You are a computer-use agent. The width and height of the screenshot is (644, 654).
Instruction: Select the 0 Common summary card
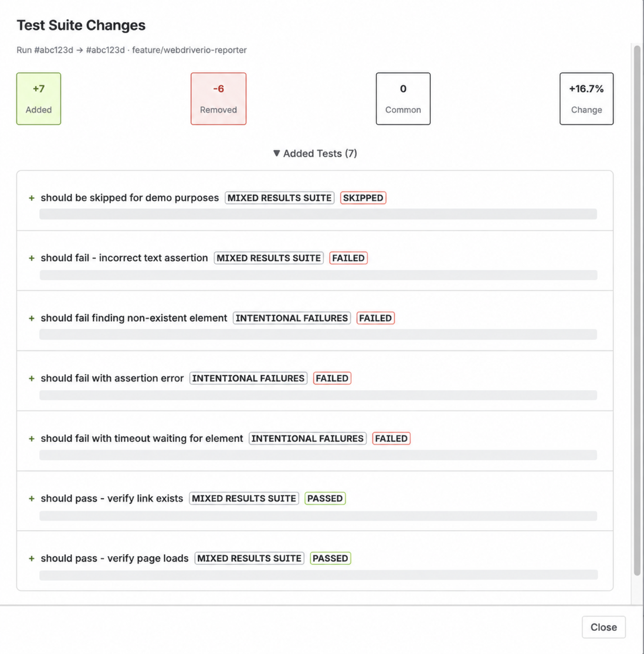coord(403,99)
